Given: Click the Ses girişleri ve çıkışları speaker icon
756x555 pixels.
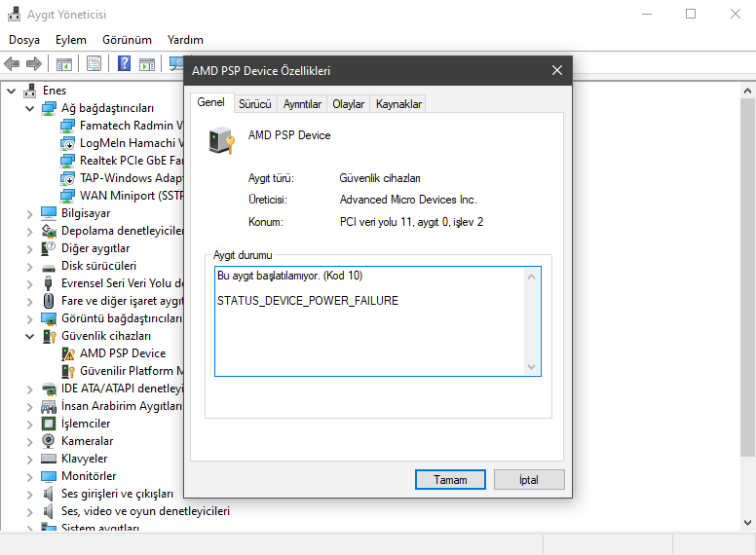Looking at the screenshot, I should (49, 494).
